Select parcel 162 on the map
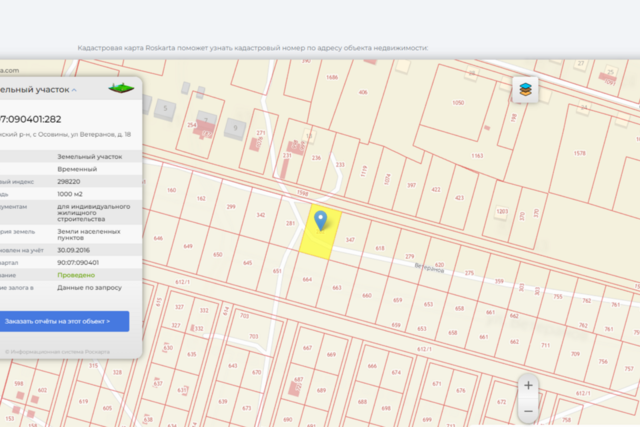640x427 pixels. pyautogui.click(x=201, y=198)
